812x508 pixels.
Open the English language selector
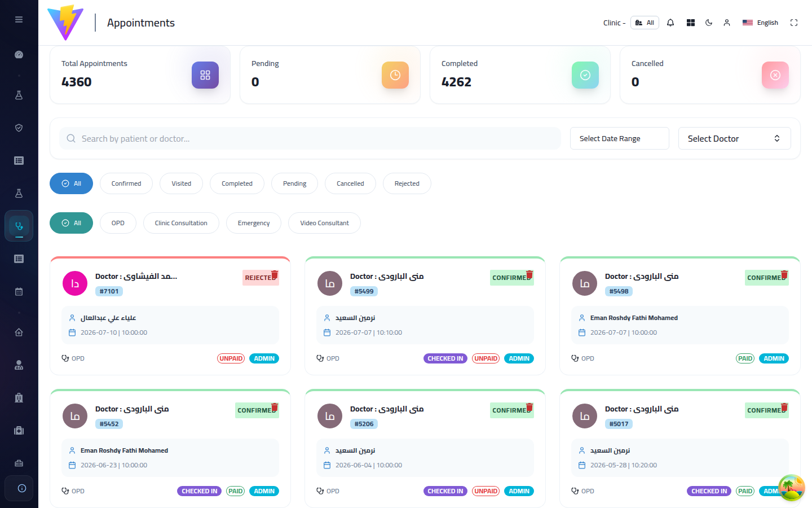click(x=760, y=23)
